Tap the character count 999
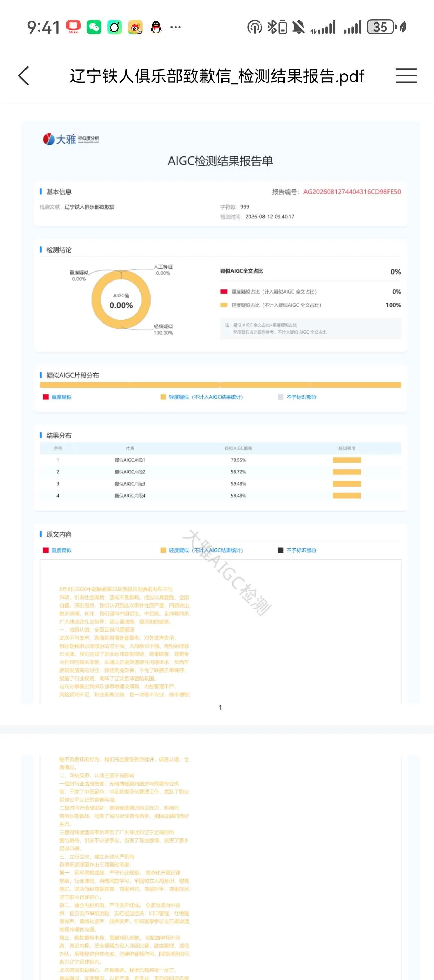The width and height of the screenshot is (434, 980). pyautogui.click(x=245, y=207)
